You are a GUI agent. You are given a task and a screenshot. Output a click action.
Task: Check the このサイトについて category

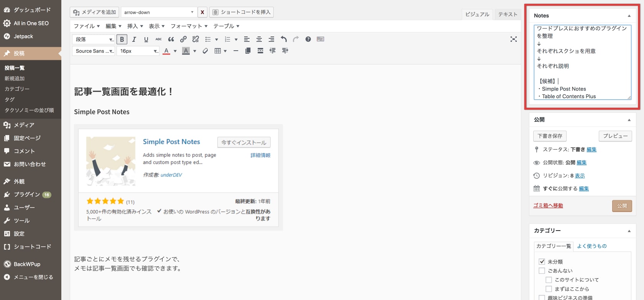549,280
